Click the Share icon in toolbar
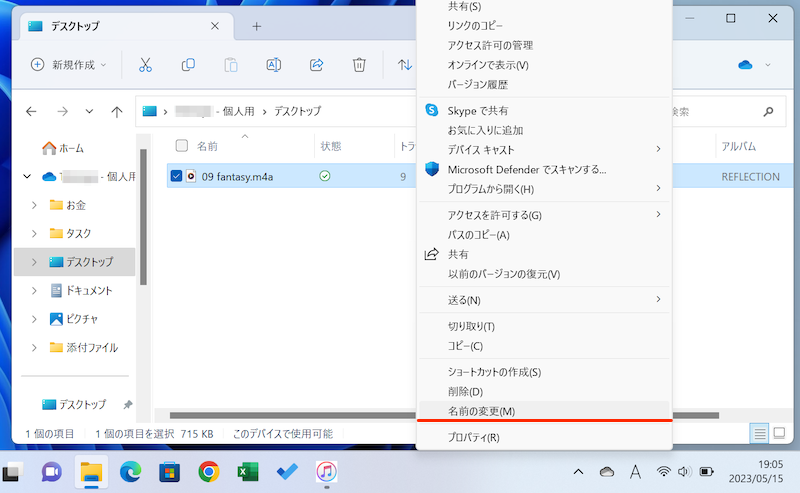 pos(316,65)
